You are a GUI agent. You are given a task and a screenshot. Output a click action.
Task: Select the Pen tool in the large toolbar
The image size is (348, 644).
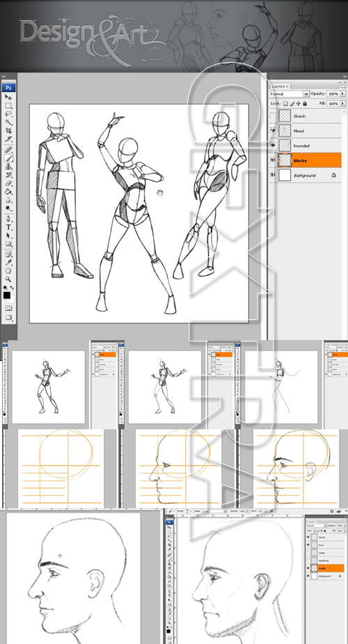[8, 219]
